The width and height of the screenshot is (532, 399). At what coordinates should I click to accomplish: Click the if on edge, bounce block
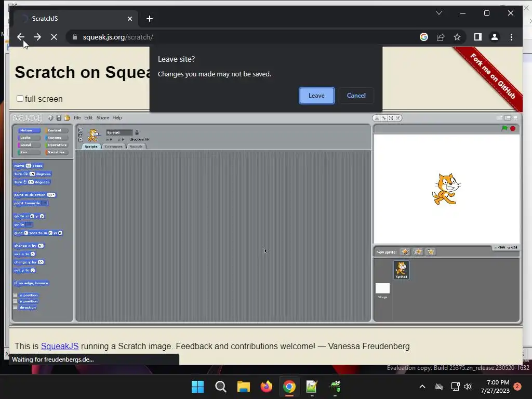tap(31, 283)
